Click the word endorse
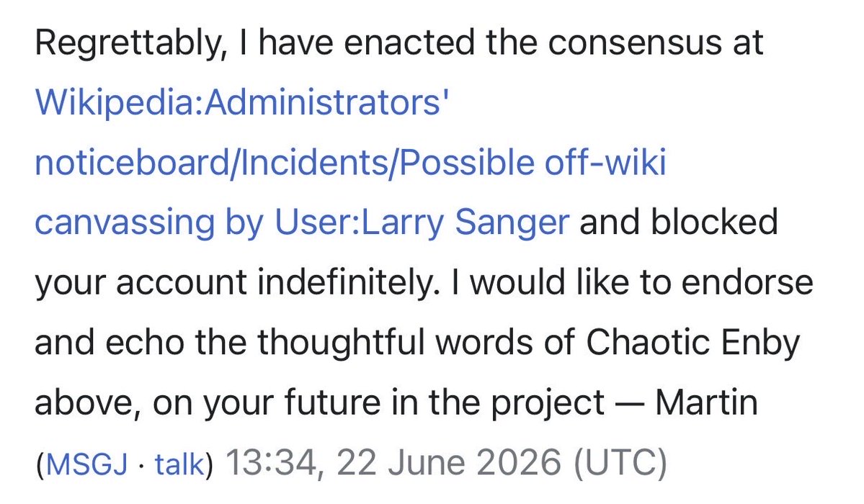The image size is (864, 504). [x=747, y=282]
